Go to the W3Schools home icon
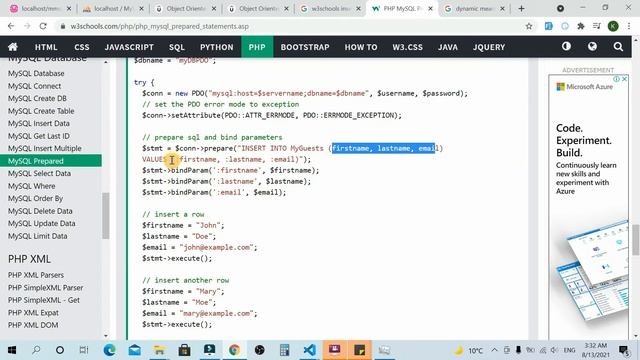Screen dimensions: 640x360 13,47
